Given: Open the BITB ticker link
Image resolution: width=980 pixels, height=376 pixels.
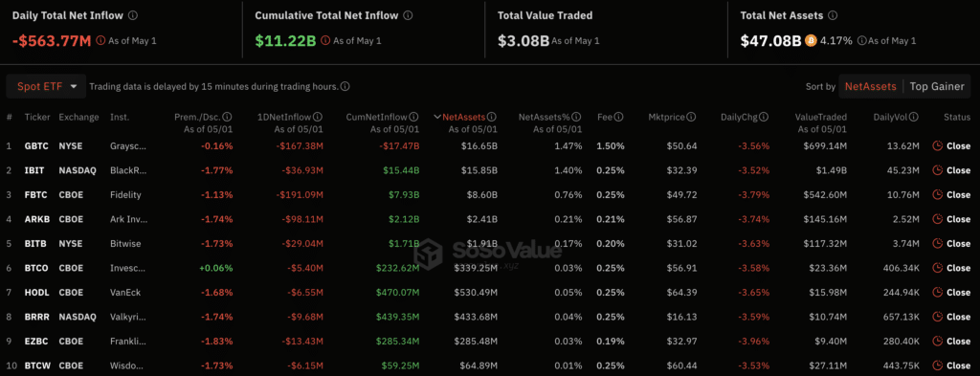Looking at the screenshot, I should tap(34, 244).
